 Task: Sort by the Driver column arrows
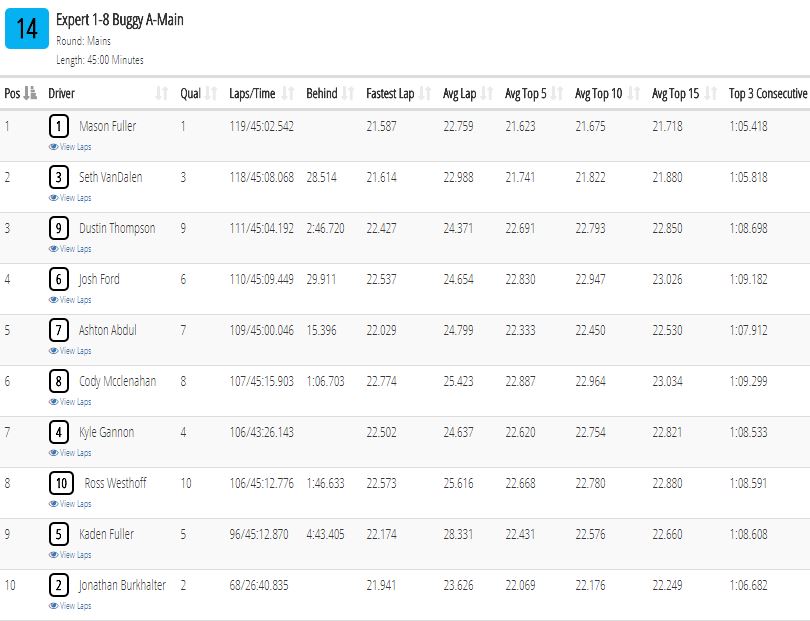pos(162,93)
